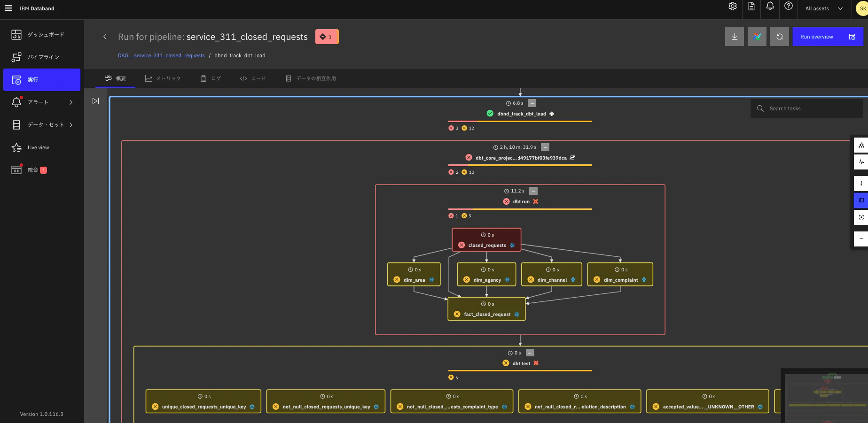Go back using the left chevron arrow

click(x=105, y=37)
